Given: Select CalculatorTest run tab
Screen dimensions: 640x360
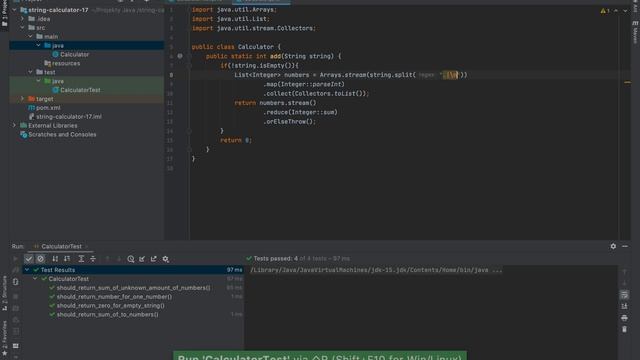Looking at the screenshot, I should tap(61, 246).
